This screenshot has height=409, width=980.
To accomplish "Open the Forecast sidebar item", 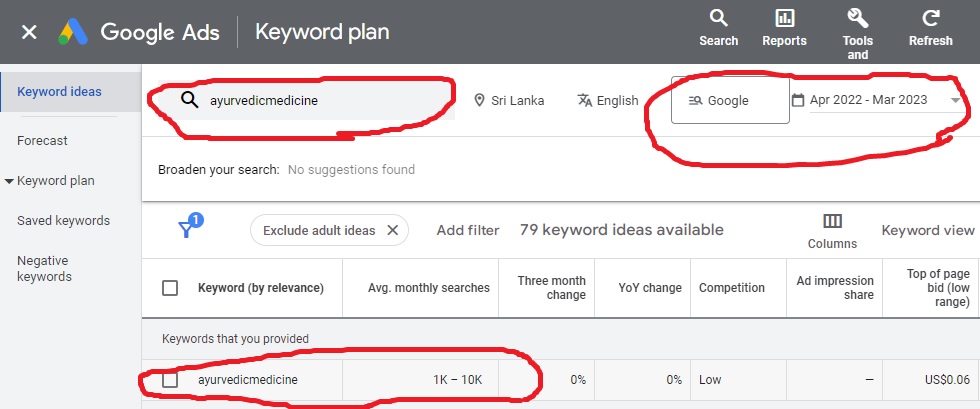I will pos(42,141).
